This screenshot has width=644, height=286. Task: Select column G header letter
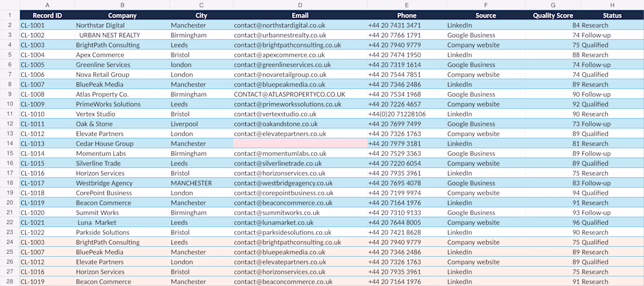pyautogui.click(x=553, y=5)
